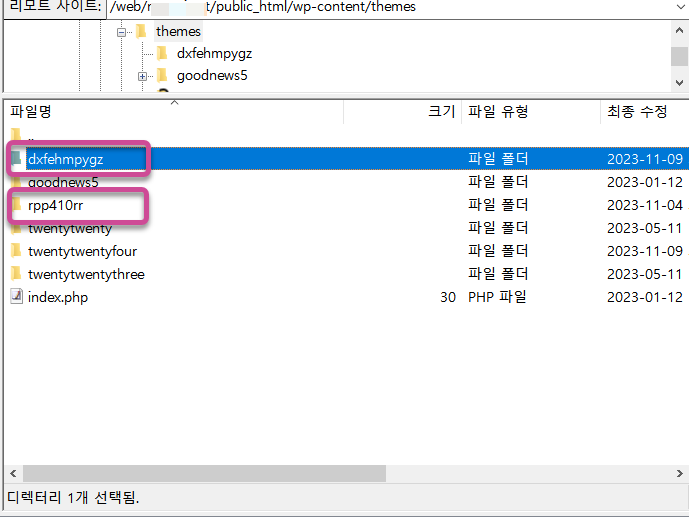Screen dimensions: 689x518
Task: Select goodnews5 folder in the tree
Action: pos(212,76)
